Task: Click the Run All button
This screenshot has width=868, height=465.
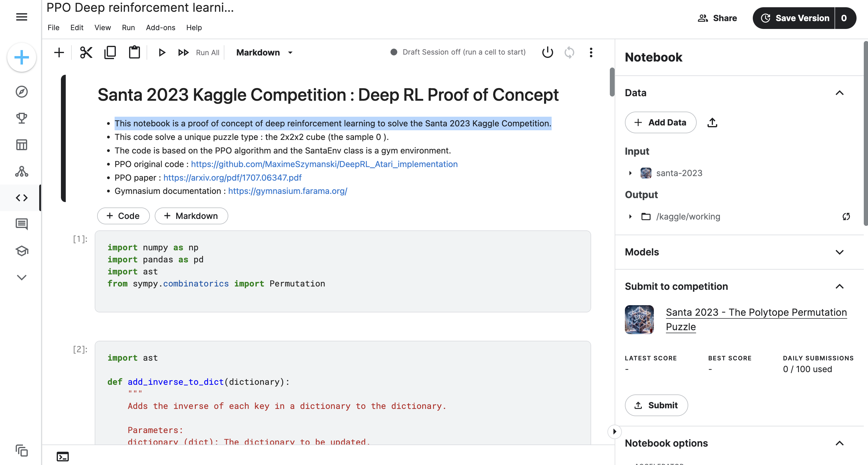Action: pyautogui.click(x=199, y=52)
